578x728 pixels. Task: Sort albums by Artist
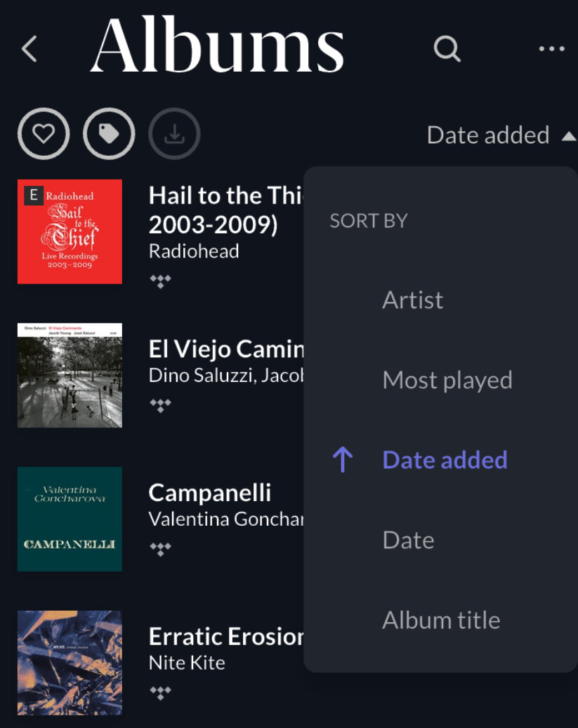click(412, 300)
